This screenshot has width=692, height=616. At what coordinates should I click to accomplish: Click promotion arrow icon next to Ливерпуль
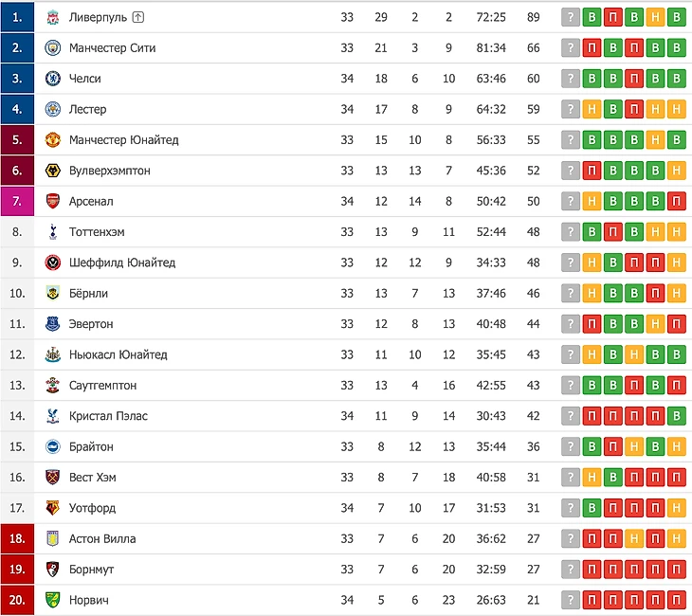coord(138,17)
